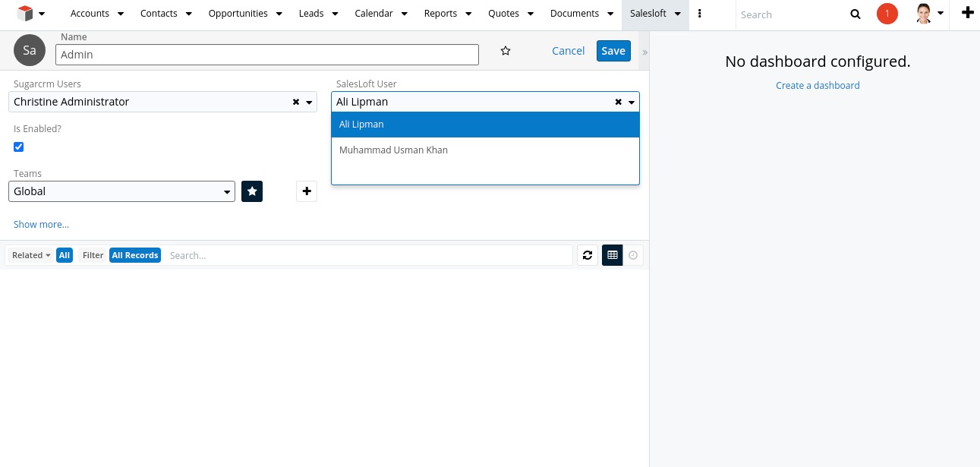This screenshot has height=467, width=980.
Task: Open the red notifications badge
Action: tap(887, 14)
